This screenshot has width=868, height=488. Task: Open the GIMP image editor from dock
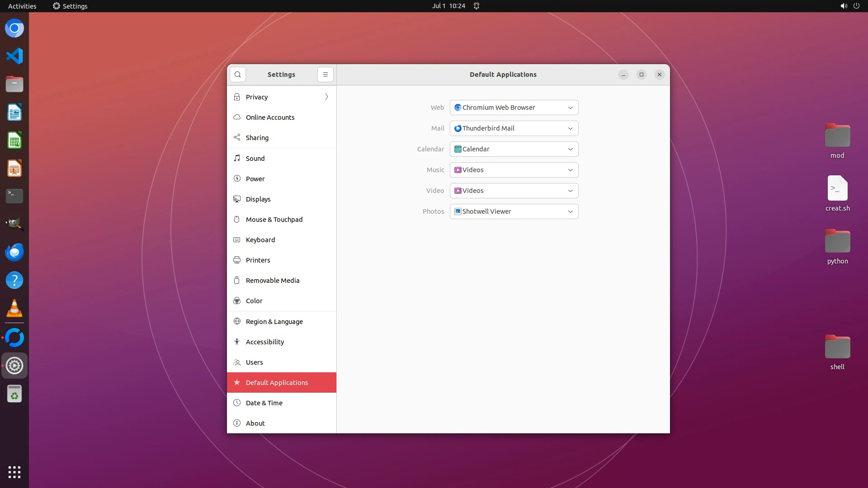[14, 224]
